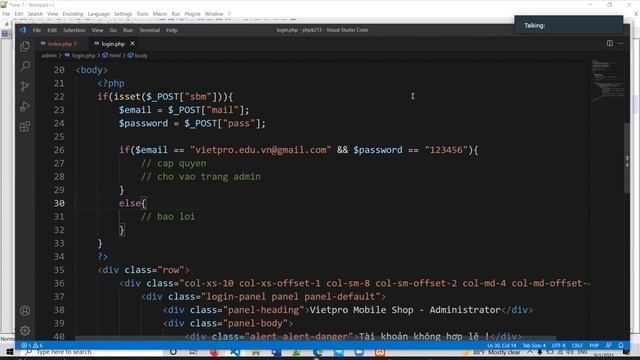640x360 pixels.
Task: Click the "123456" password string
Action: (x=446, y=150)
